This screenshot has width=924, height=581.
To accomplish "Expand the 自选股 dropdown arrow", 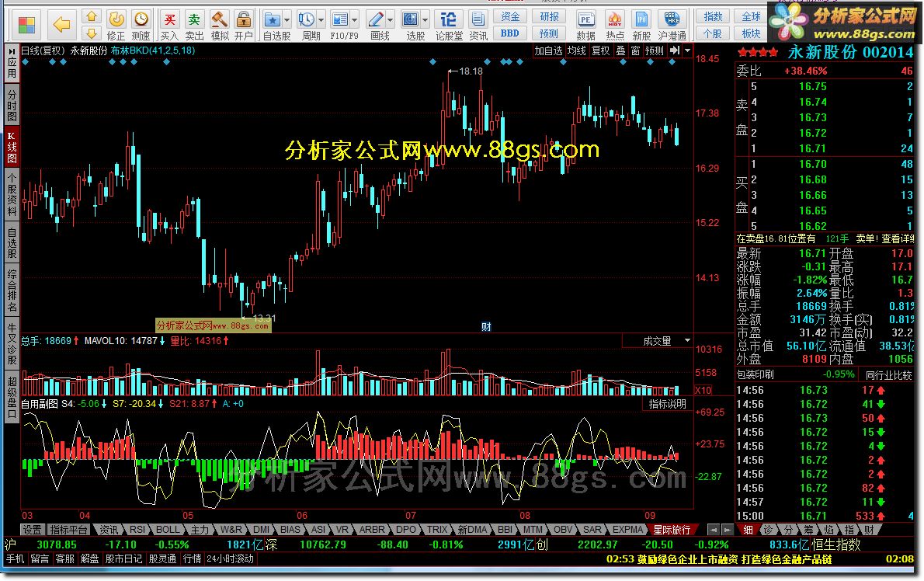I will tap(287, 20).
